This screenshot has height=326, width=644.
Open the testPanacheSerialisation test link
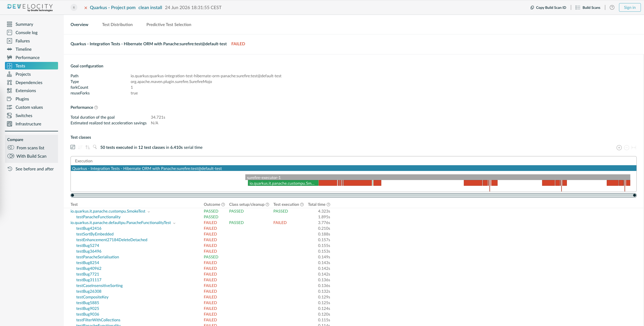[x=98, y=257]
